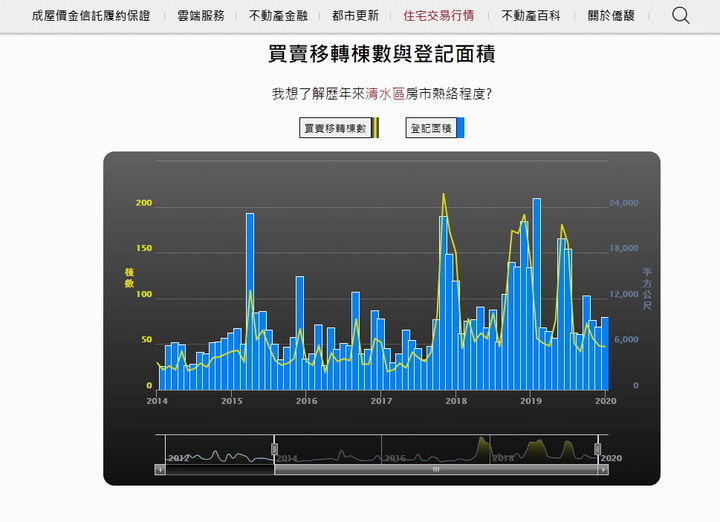Click the chart range scrollbar thumb

coord(436,470)
